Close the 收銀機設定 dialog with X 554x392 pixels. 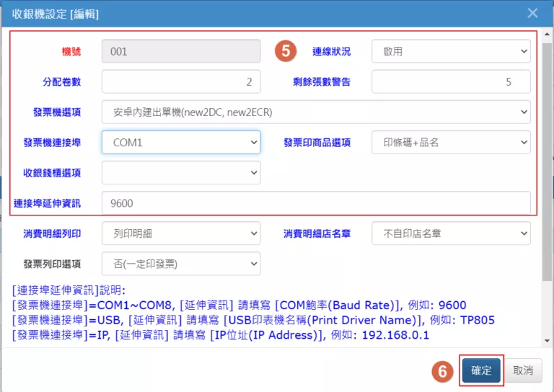point(532,14)
